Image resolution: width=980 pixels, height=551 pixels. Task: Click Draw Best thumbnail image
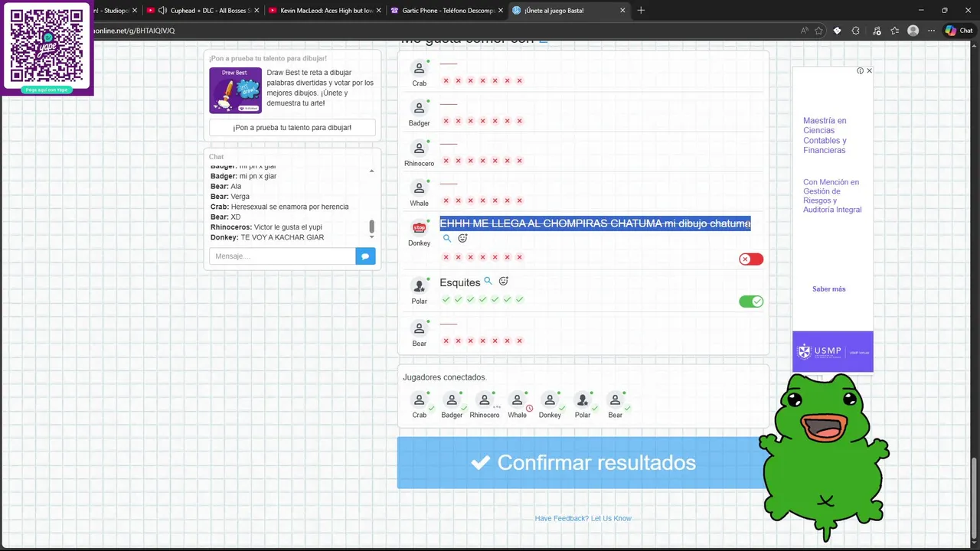[236, 91]
